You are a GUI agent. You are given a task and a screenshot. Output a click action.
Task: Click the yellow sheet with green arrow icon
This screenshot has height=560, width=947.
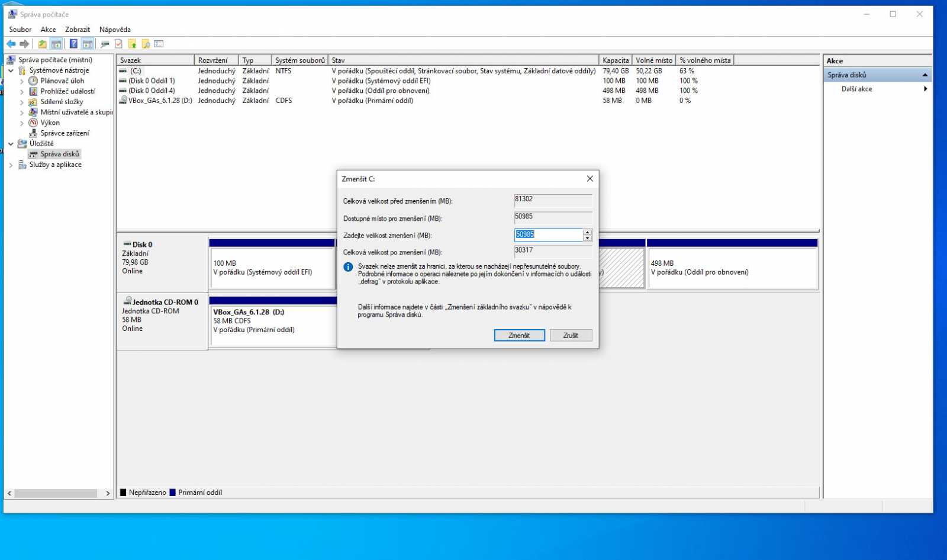click(133, 44)
